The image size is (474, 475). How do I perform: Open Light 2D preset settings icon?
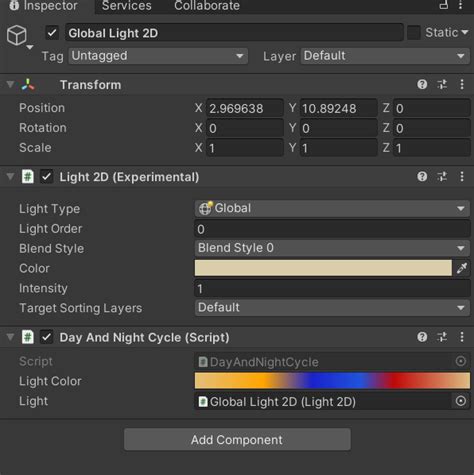click(x=442, y=176)
